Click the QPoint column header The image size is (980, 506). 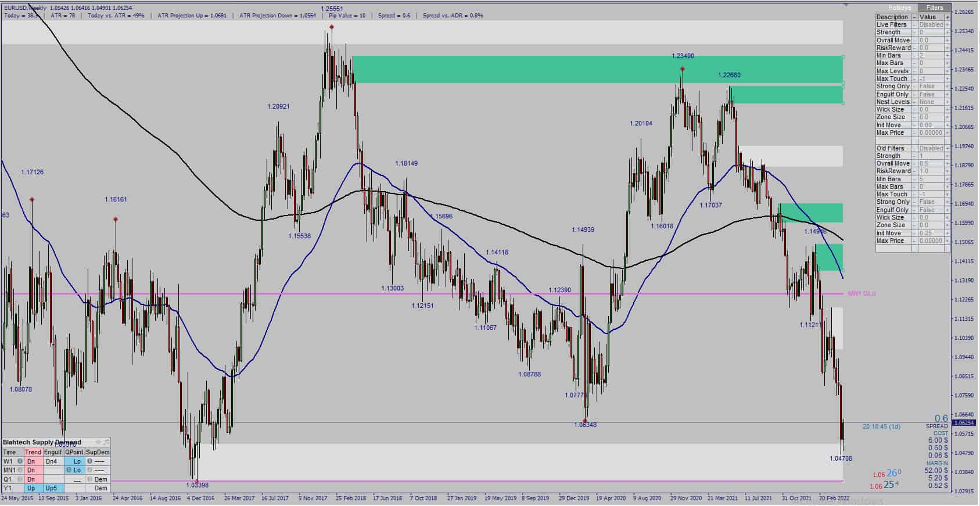74,452
